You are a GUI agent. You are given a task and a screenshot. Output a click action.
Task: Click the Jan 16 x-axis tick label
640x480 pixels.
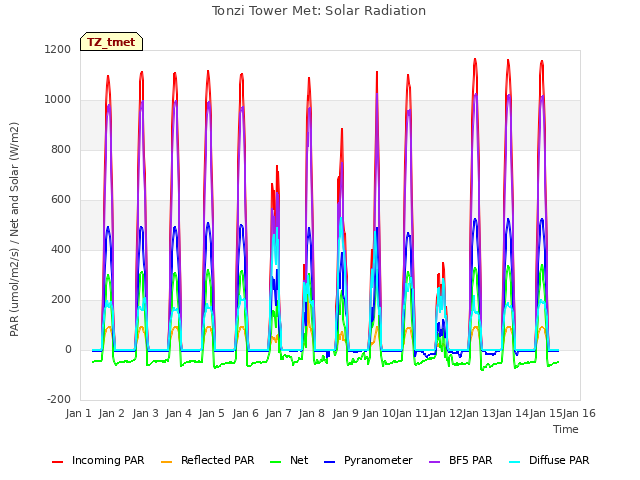[579, 413]
